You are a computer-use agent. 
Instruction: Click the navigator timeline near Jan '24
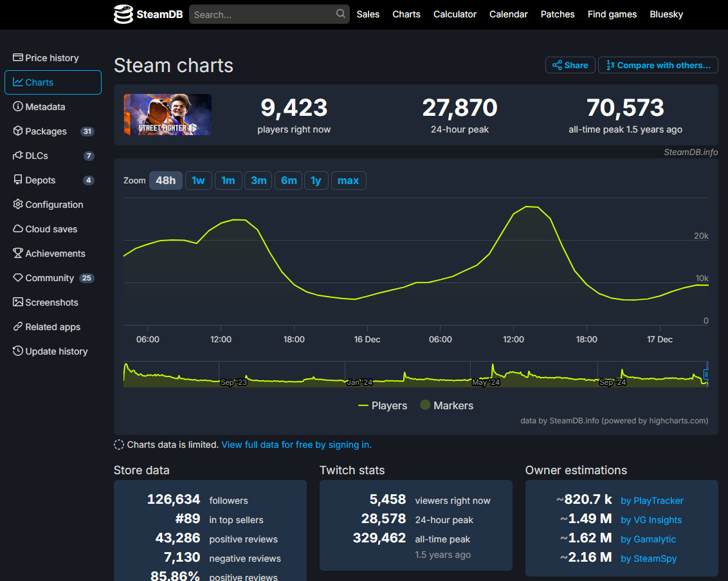359,382
